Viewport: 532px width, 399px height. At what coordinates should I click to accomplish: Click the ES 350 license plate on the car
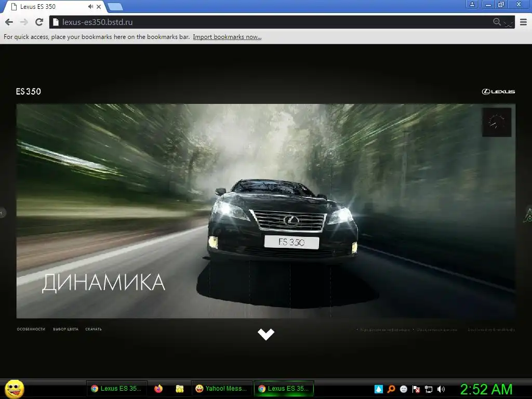291,242
